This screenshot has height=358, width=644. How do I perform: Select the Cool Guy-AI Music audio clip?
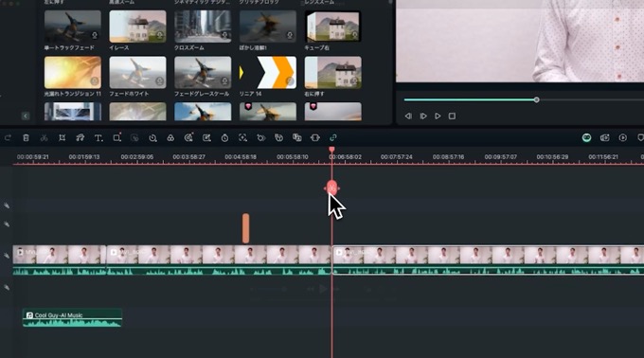[72, 318]
